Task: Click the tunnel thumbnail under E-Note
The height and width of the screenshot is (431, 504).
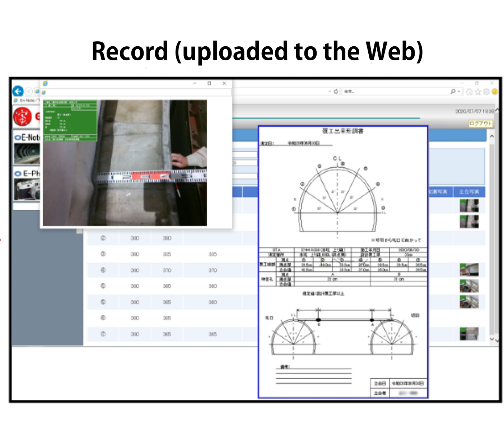Action: pyautogui.click(x=27, y=153)
